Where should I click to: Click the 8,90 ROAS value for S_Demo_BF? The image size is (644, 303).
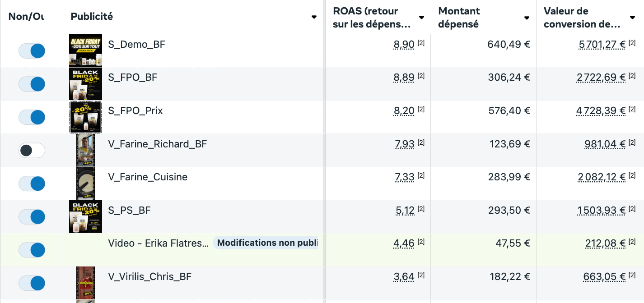point(404,44)
